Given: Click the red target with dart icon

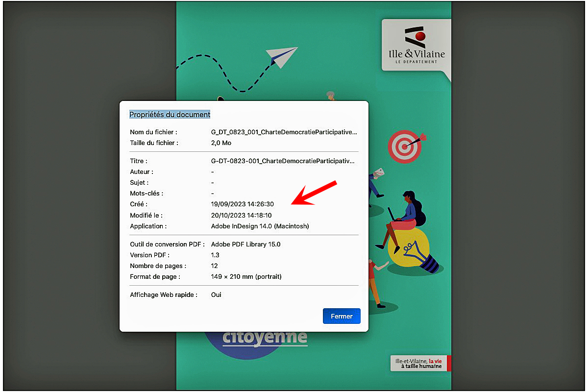Looking at the screenshot, I should [406, 146].
